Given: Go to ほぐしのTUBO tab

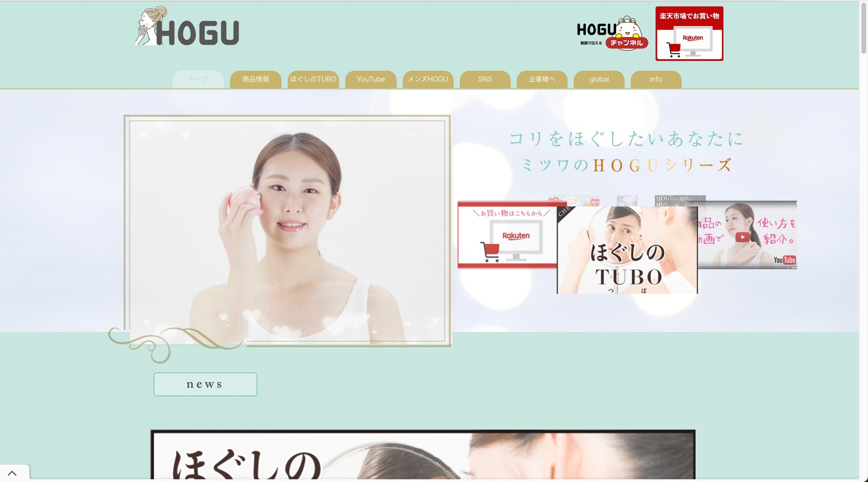Looking at the screenshot, I should point(313,79).
